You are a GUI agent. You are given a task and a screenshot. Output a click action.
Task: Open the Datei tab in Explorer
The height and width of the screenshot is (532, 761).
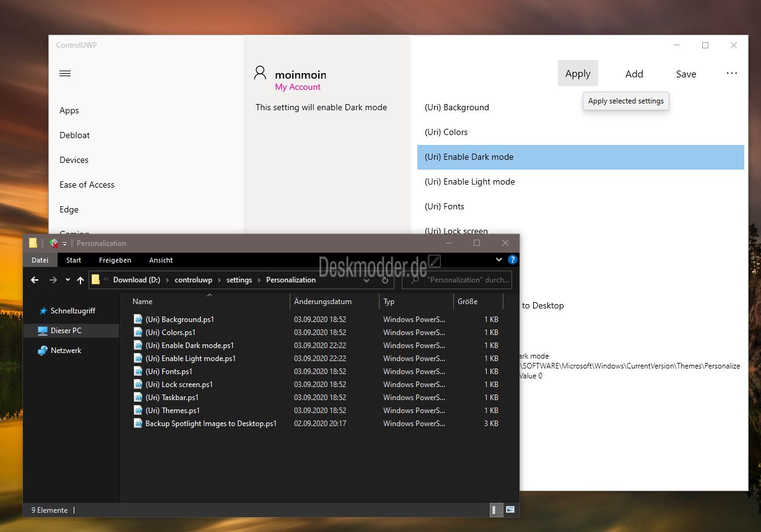coord(40,260)
